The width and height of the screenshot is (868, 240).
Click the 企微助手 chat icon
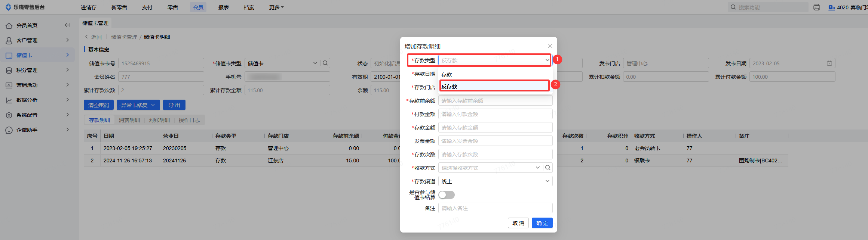(9, 130)
